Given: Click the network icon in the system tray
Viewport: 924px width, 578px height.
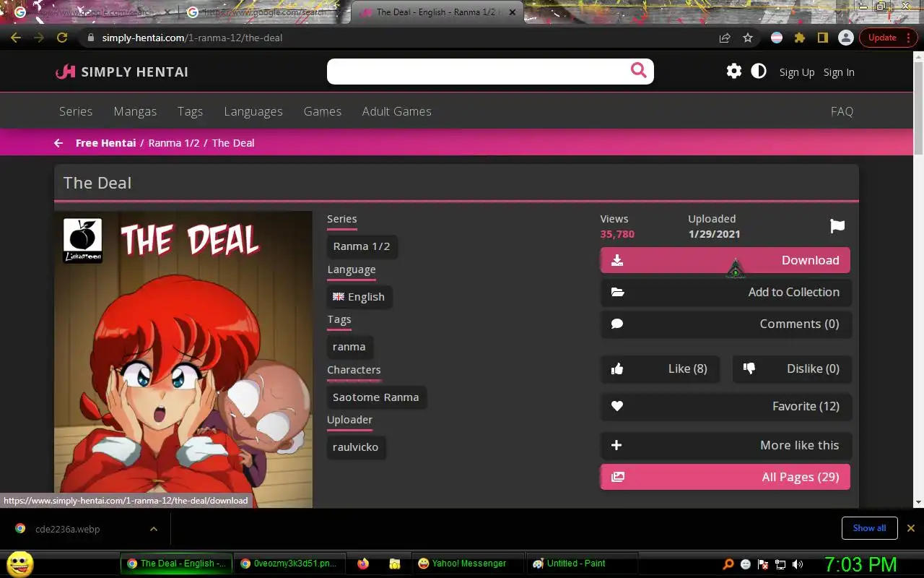Looking at the screenshot, I should coord(780,564).
